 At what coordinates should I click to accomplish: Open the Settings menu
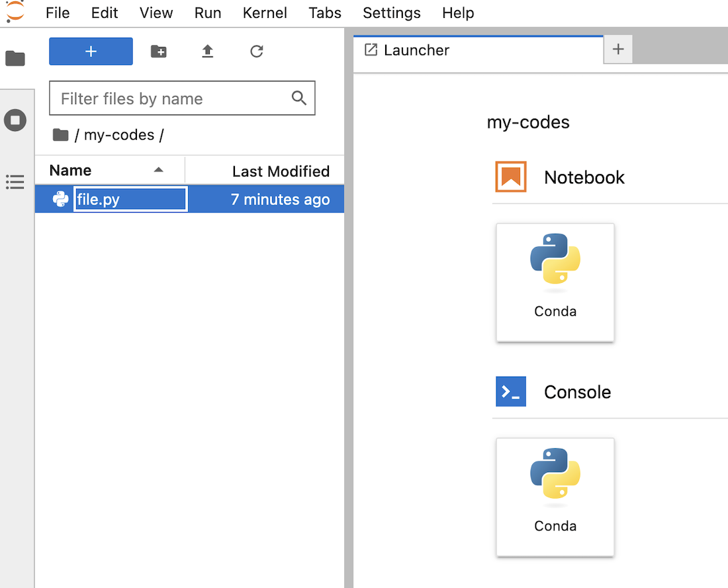pos(392,13)
